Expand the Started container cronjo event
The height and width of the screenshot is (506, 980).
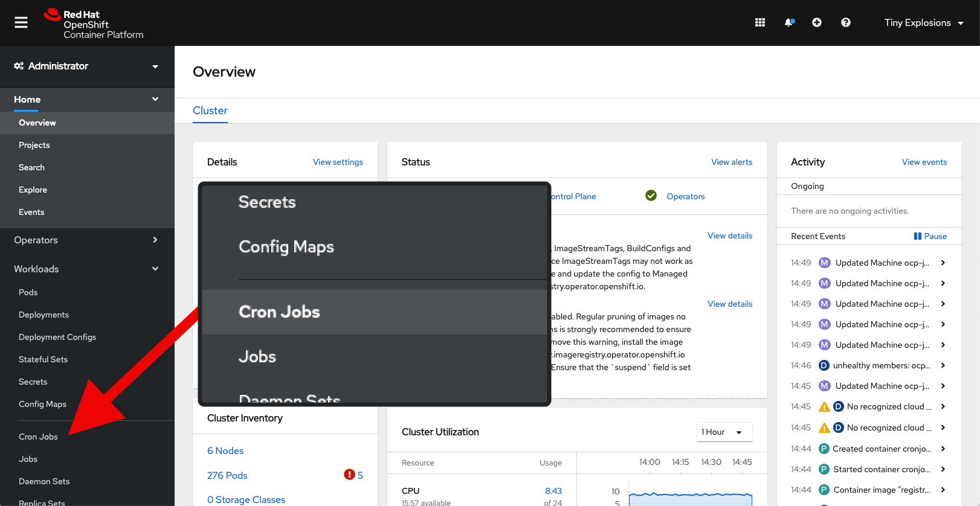(x=943, y=469)
